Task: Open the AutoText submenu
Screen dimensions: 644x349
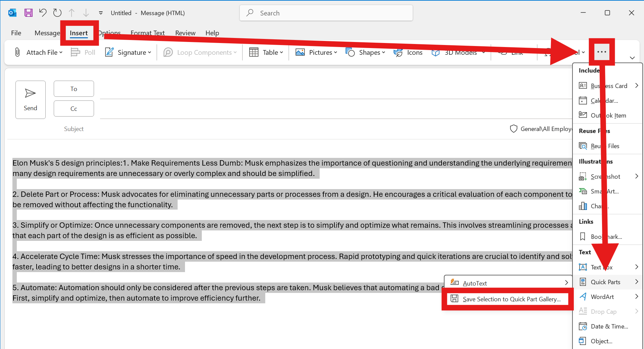Action: (509, 283)
